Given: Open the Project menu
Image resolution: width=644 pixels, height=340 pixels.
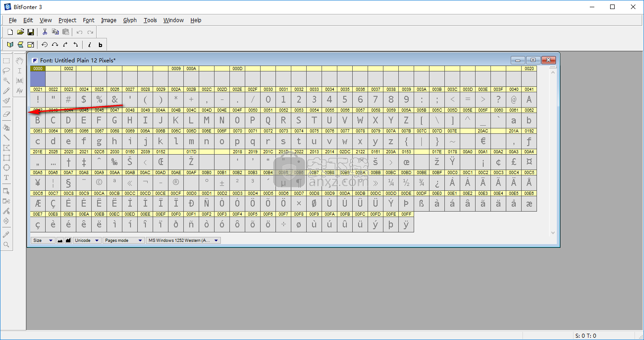Looking at the screenshot, I should click(67, 20).
